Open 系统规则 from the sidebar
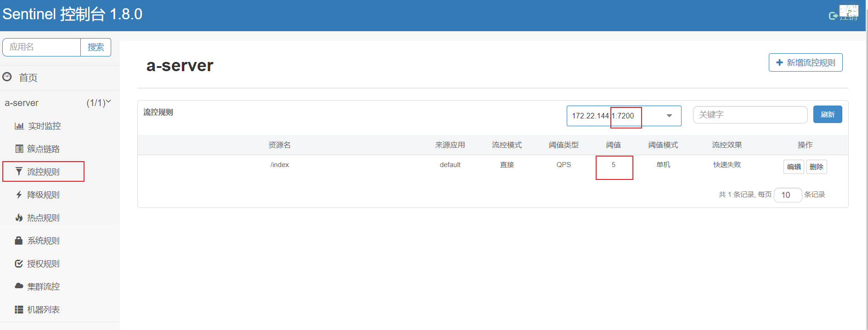The height and width of the screenshot is (330, 868). 43,241
